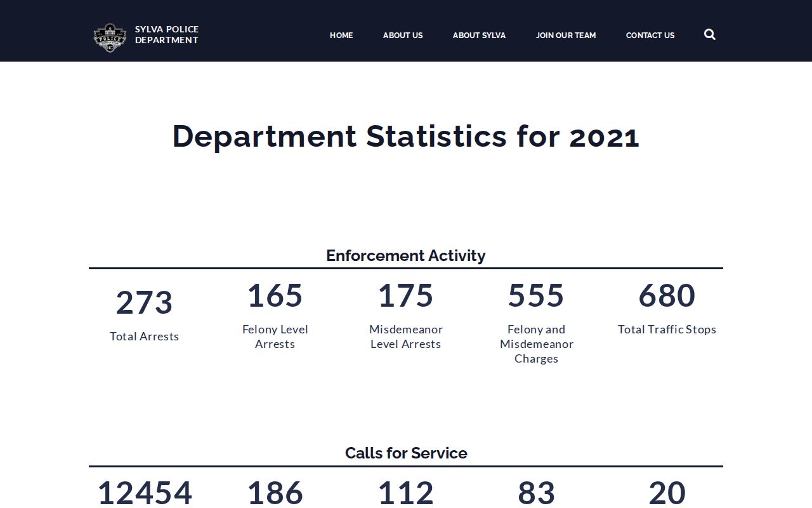Click the Total Arrests label
The height and width of the screenshot is (508, 812).
(x=144, y=337)
